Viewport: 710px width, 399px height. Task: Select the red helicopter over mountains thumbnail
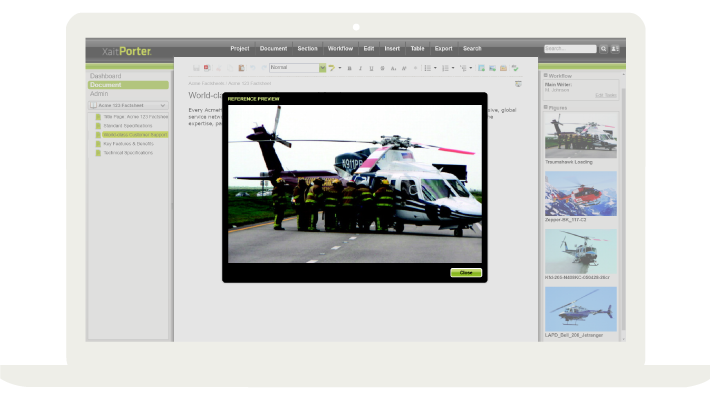tap(581, 193)
